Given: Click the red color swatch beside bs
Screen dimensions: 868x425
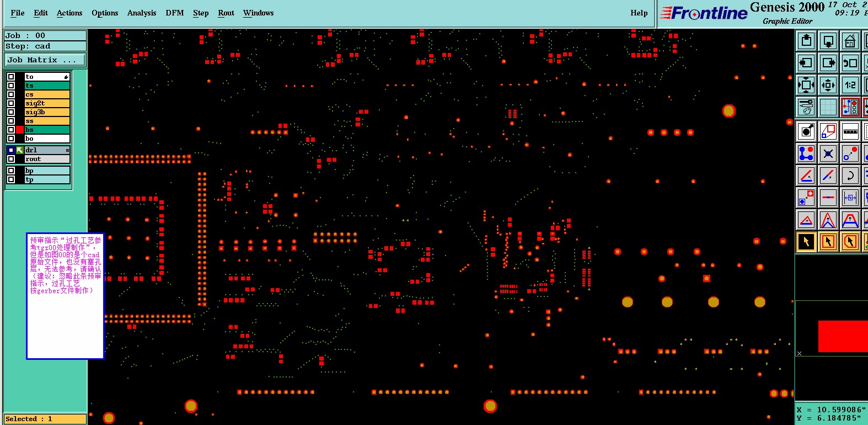Looking at the screenshot, I should 20,130.
